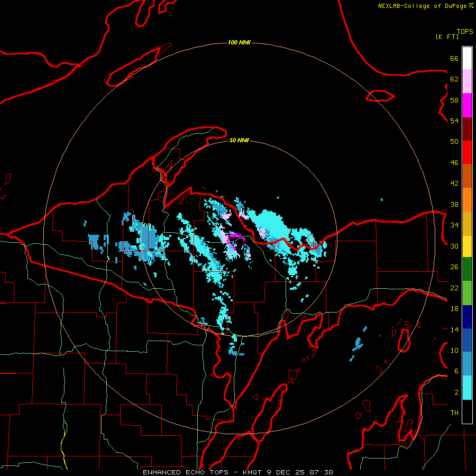Click the 9 DEC 25 date text

286,472
